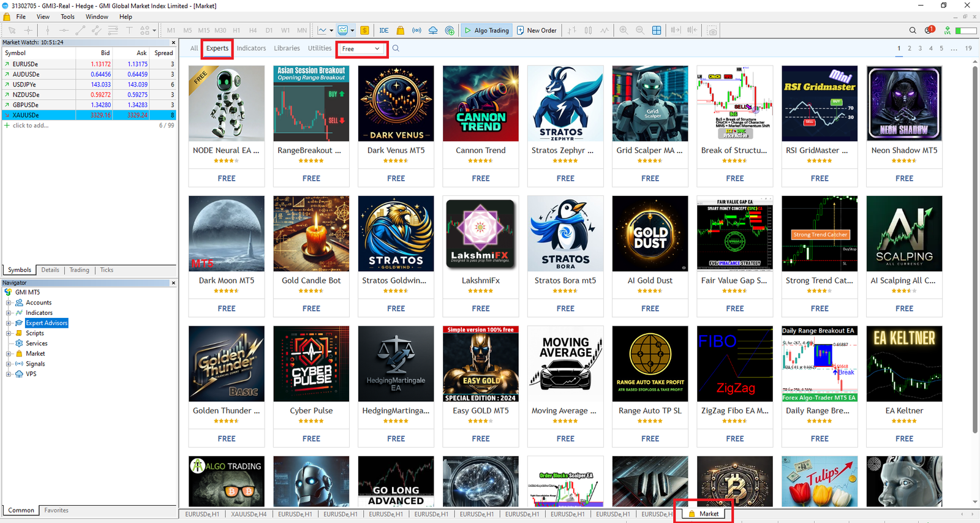The image size is (980, 523).
Task: Toggle Algo Trading on or off
Action: pyautogui.click(x=486, y=31)
